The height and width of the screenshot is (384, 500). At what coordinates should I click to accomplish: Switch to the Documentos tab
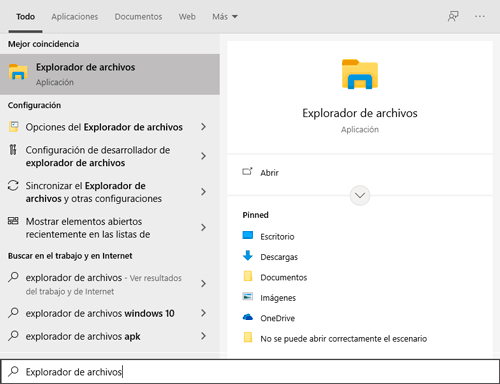(x=138, y=17)
